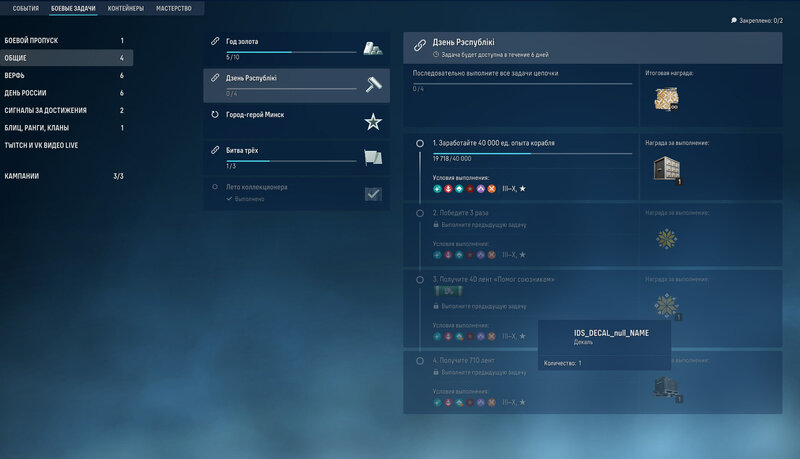800x459 pixels.
Task: Click the paint roller icon of Дзень Рэспублікі
Action: (373, 85)
